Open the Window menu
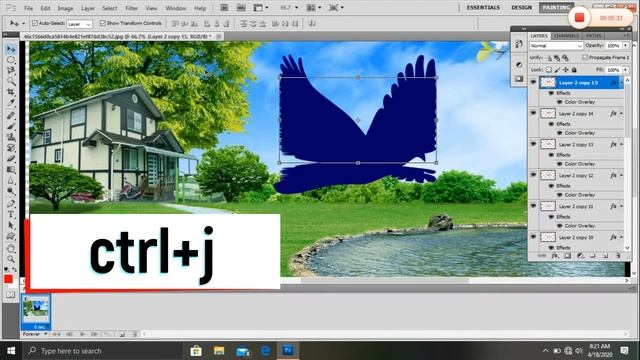Viewport: 640px width, 360px height. tap(176, 8)
